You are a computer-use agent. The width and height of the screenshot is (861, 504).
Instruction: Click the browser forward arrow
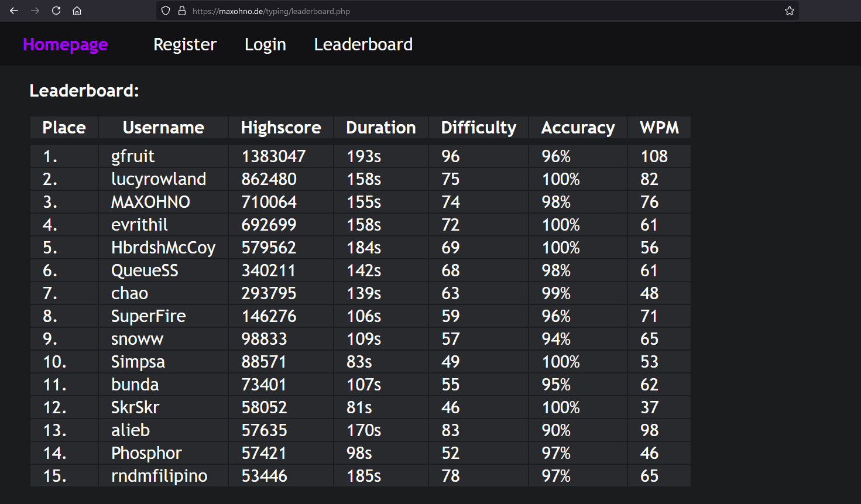click(x=35, y=11)
